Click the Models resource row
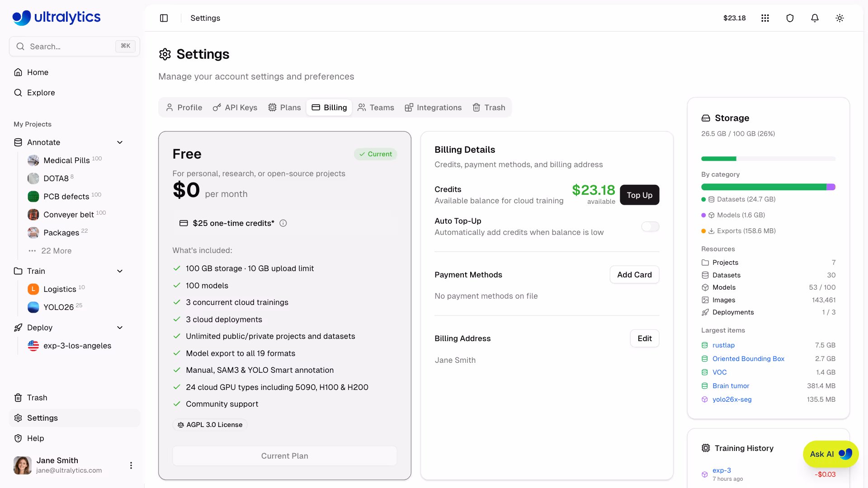The image size is (868, 488). [x=768, y=287]
